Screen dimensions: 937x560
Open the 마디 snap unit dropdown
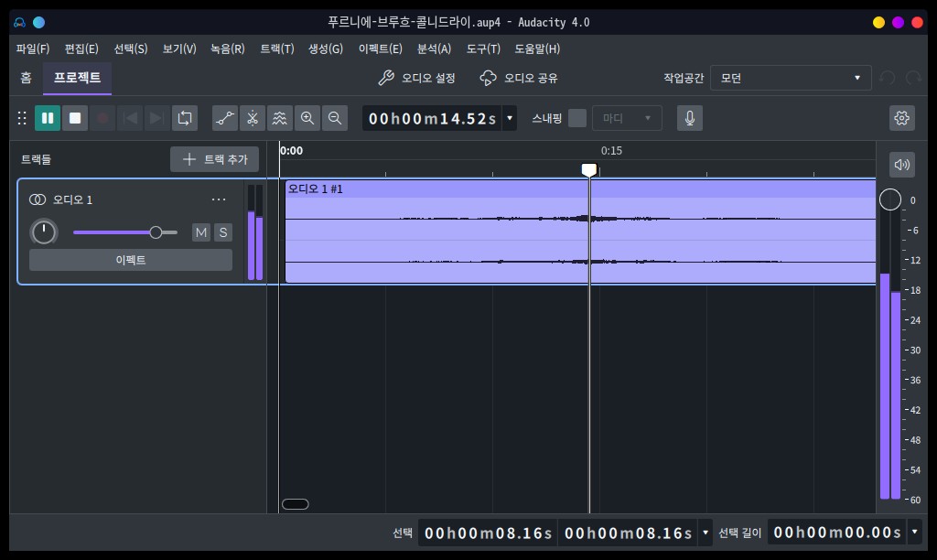click(x=627, y=118)
